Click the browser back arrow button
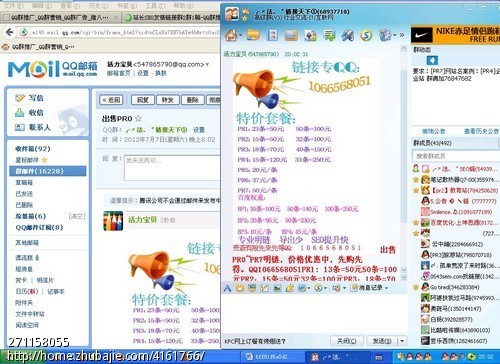This screenshot has height=364, width=500. (x=10, y=32)
